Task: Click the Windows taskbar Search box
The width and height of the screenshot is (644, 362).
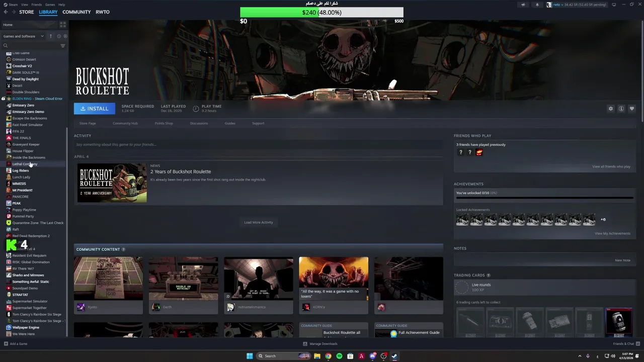Action: 283,356
